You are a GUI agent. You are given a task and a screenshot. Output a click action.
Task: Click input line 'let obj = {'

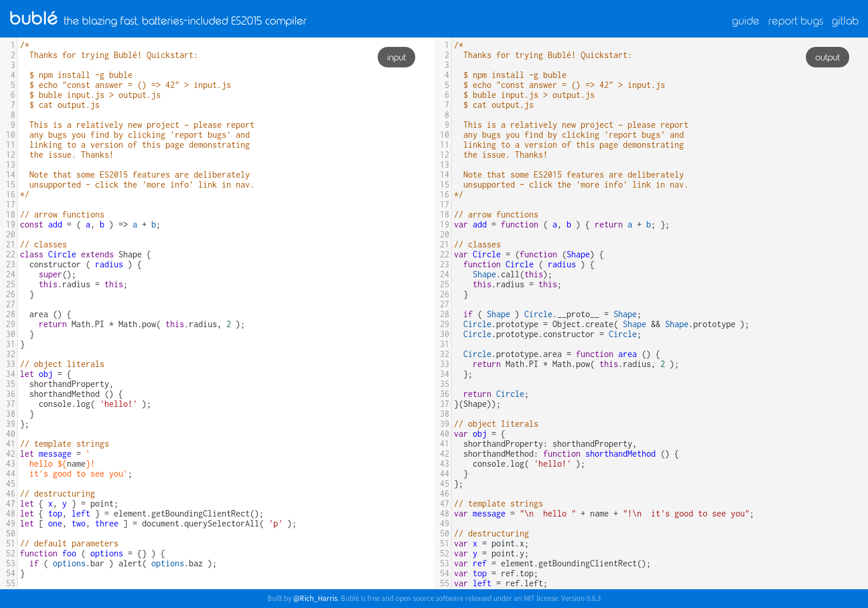point(46,374)
